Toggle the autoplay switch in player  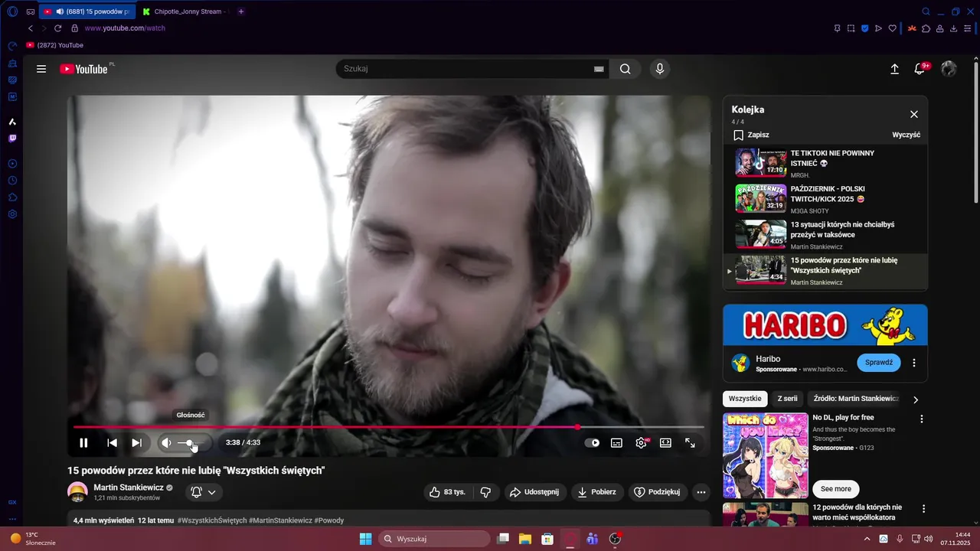tap(593, 442)
